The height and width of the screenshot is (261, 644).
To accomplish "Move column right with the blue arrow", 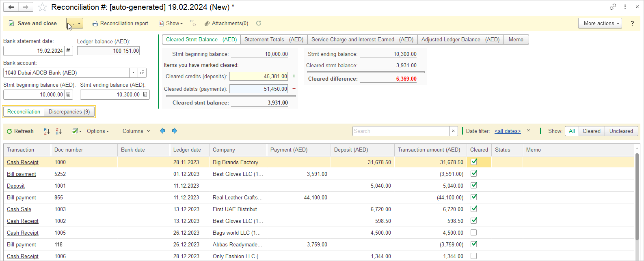I will [175, 131].
